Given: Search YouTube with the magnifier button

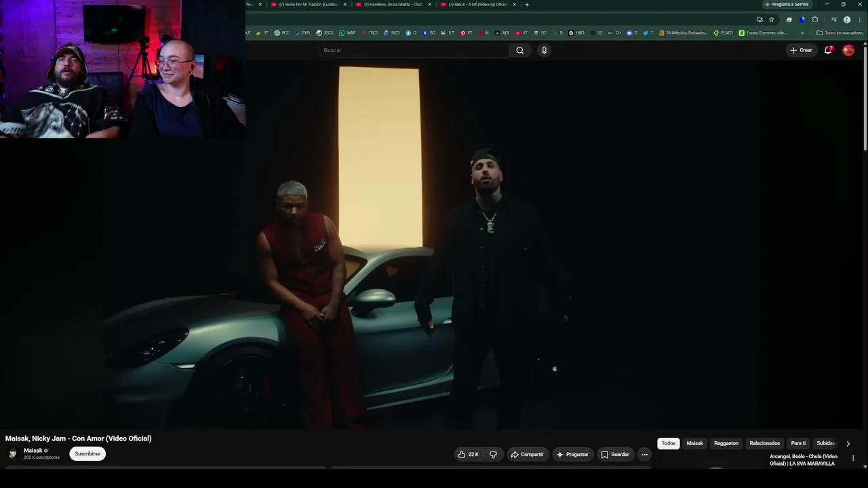Looking at the screenshot, I should [x=519, y=50].
